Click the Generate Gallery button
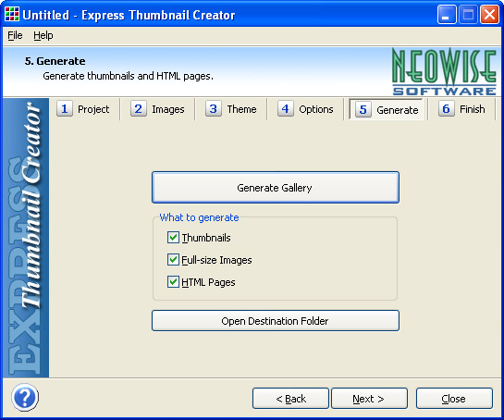Viewport: 504px width, 420px height. [276, 188]
